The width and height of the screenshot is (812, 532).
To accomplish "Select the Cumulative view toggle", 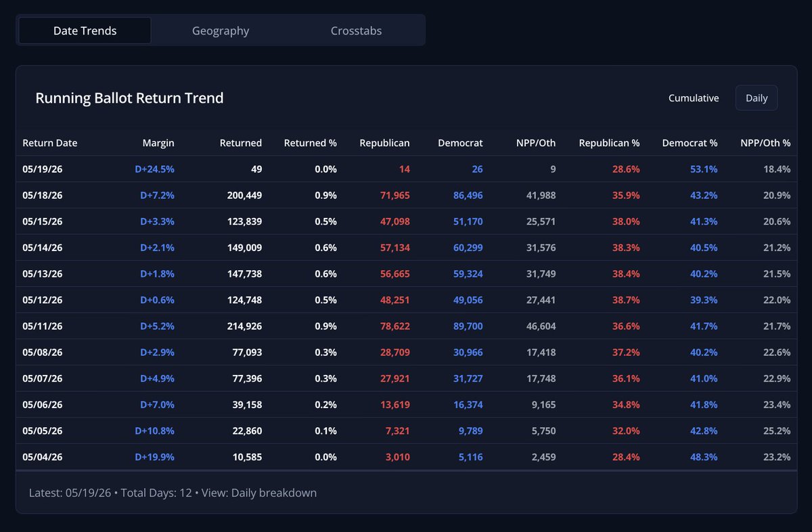I will (694, 98).
